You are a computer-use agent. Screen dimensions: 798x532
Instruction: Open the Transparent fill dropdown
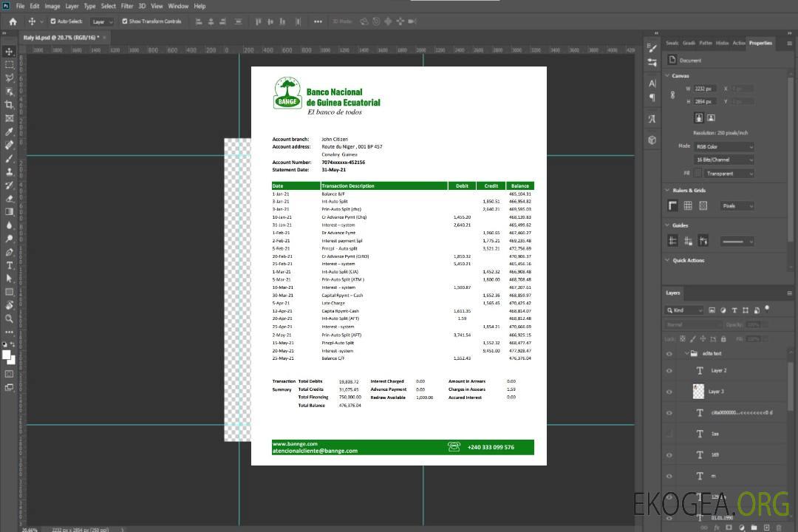pos(729,174)
